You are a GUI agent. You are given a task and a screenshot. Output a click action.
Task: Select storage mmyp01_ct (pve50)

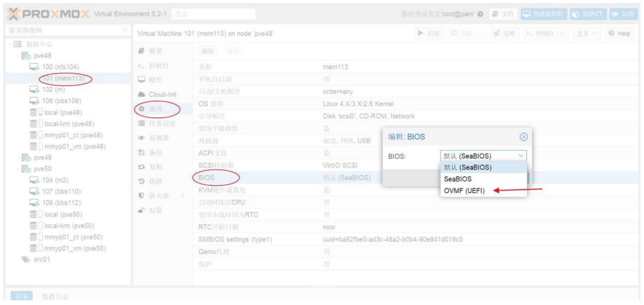pyautogui.click(x=73, y=237)
